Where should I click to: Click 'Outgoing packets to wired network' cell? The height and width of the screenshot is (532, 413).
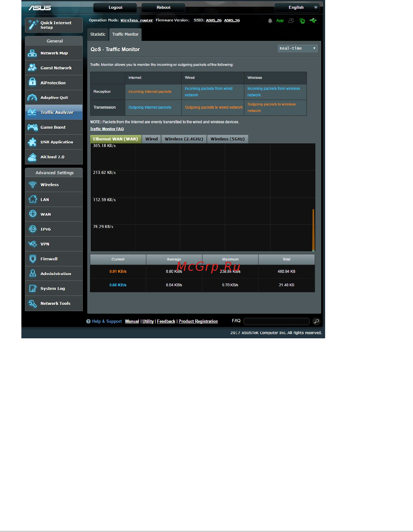tap(213, 107)
